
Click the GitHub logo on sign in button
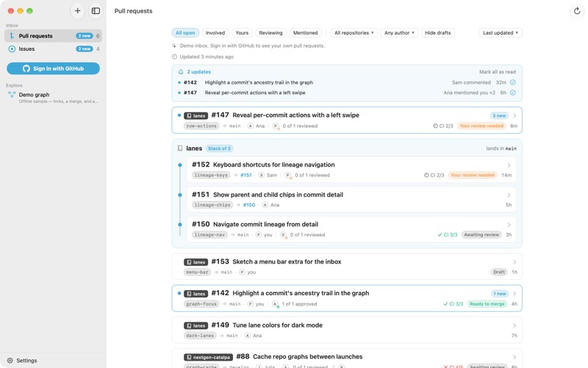26,68
